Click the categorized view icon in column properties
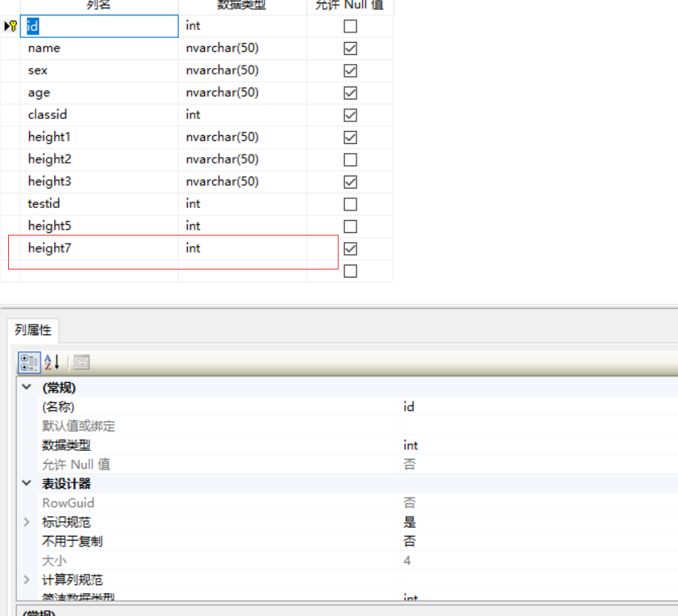This screenshot has height=616, width=678. [x=29, y=362]
